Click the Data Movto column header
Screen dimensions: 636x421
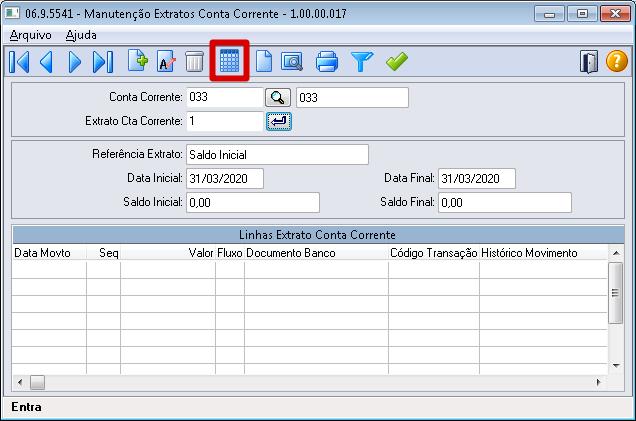pyautogui.click(x=49, y=253)
